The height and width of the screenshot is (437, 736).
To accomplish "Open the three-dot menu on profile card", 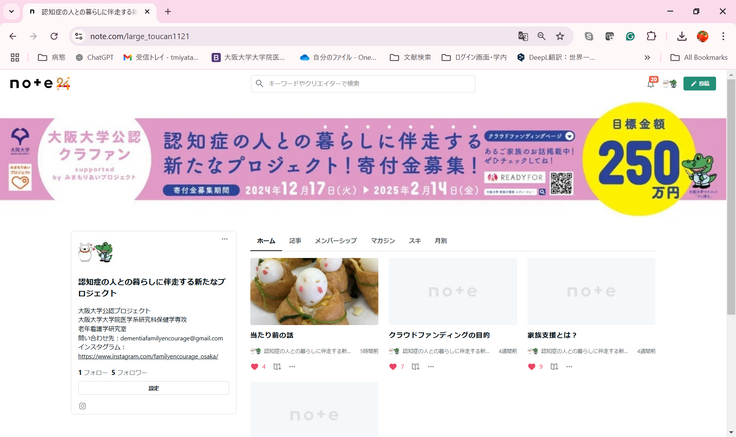I will [224, 239].
